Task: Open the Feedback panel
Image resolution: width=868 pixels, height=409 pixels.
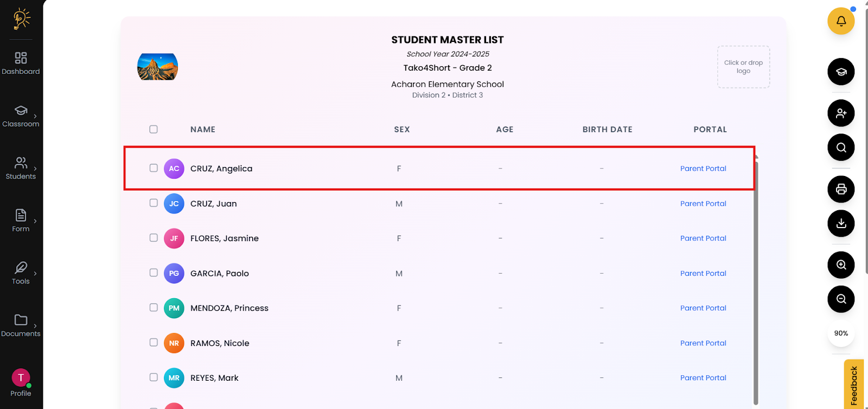Action: coord(854,385)
